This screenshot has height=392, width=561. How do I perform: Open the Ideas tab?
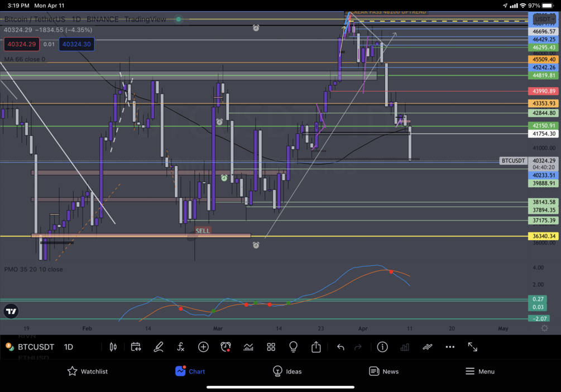pyautogui.click(x=287, y=371)
